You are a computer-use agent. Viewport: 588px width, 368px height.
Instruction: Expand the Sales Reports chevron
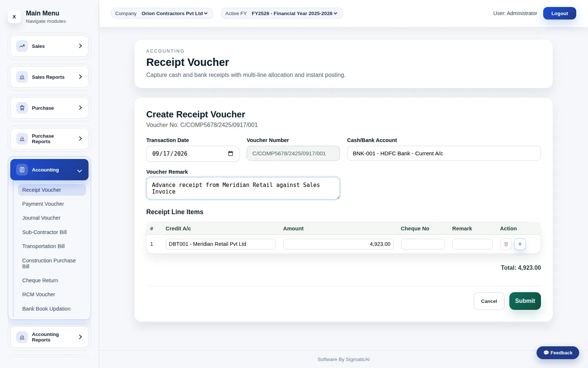[80, 77]
